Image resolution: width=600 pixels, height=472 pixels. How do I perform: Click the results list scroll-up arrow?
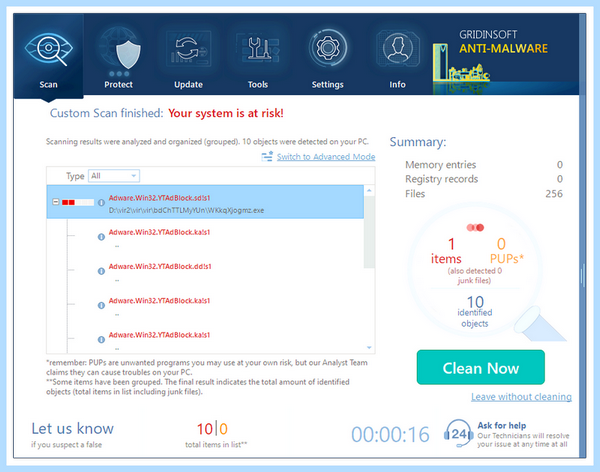(x=369, y=190)
